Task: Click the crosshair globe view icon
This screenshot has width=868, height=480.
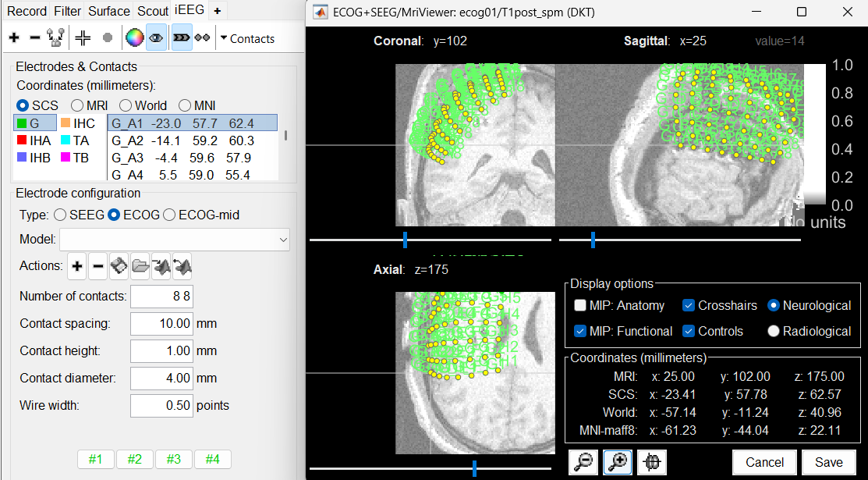Action: [652, 462]
